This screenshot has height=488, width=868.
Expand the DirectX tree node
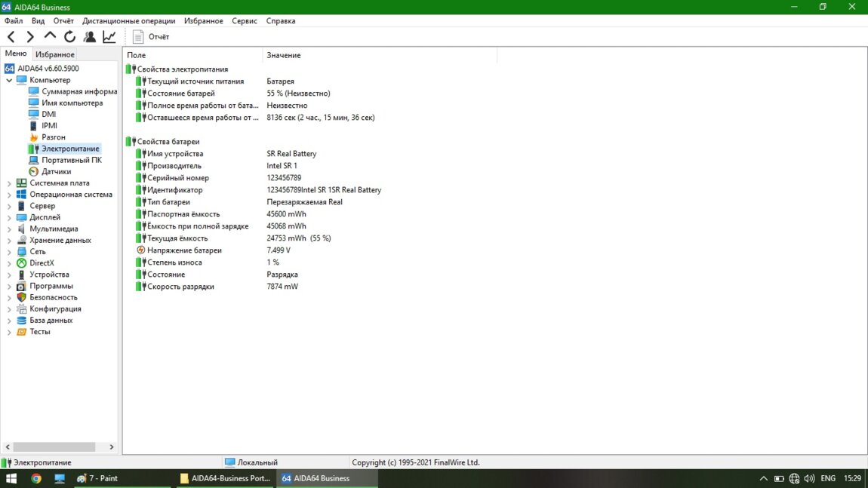tap(9, 263)
